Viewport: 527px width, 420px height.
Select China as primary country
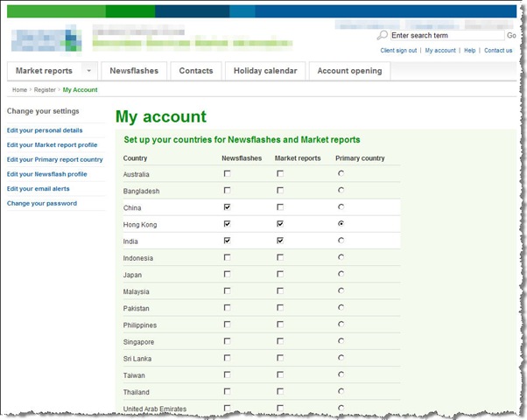(341, 207)
